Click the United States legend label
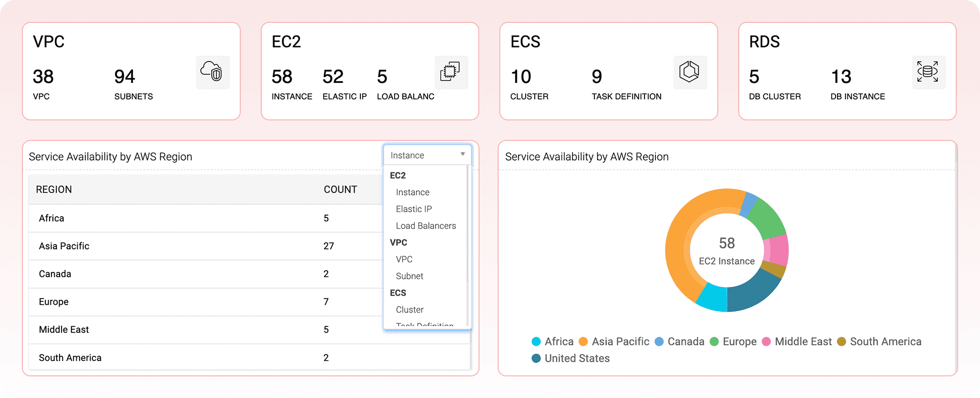980x398 pixels. coord(577,358)
